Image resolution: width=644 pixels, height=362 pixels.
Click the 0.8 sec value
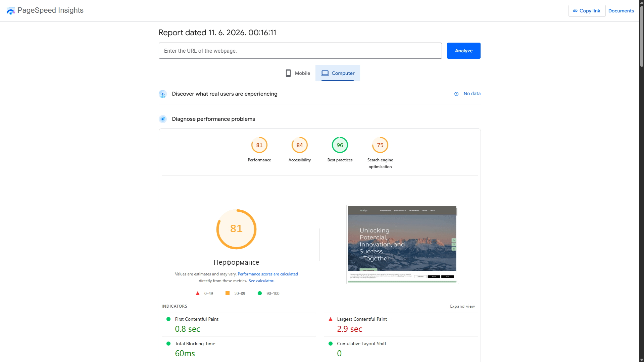(188, 329)
